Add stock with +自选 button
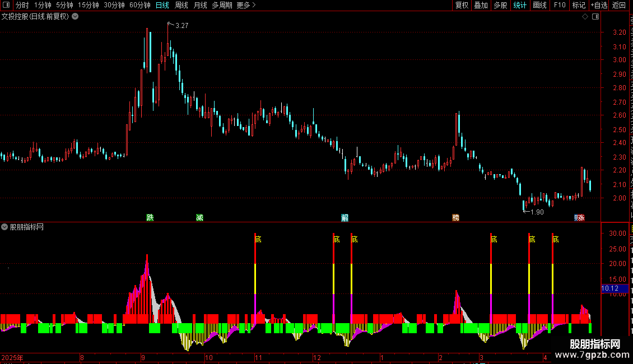Viewport: 633px width, 364px height. click(599, 5)
